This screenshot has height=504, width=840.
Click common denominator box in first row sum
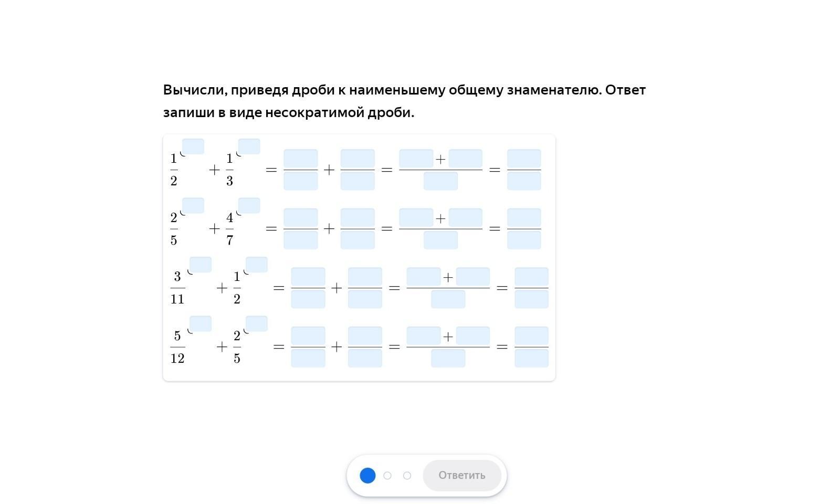click(x=440, y=181)
